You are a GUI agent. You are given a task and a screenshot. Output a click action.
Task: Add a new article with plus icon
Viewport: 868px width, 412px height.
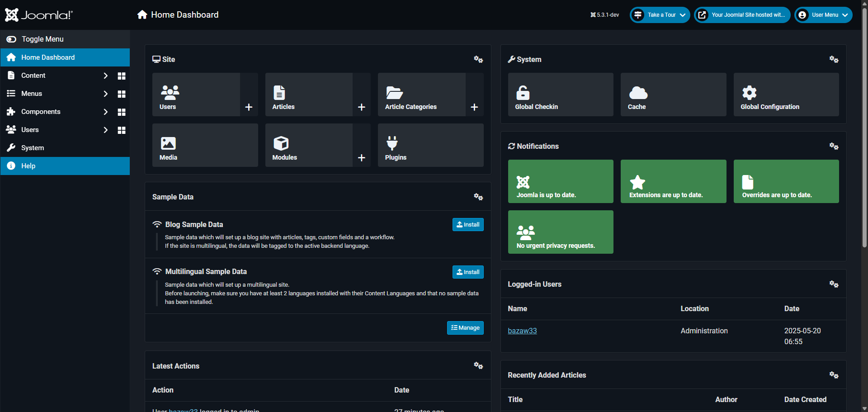pyautogui.click(x=361, y=107)
